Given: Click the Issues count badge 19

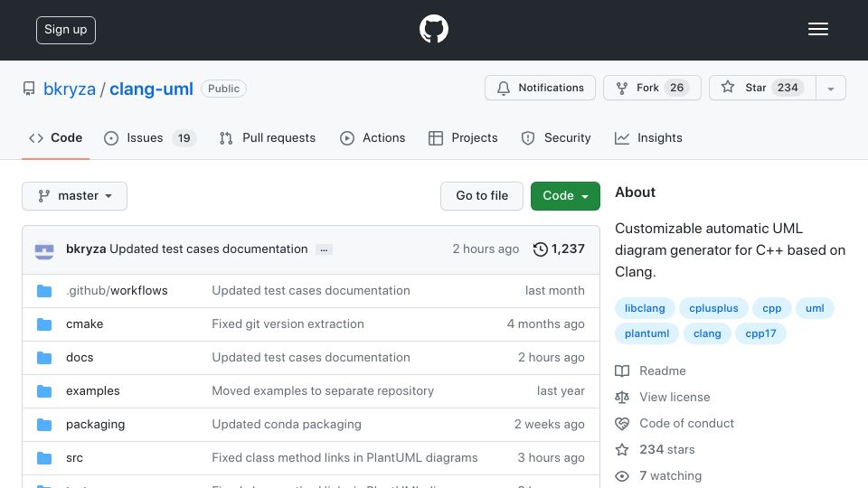Looking at the screenshot, I should pyautogui.click(x=184, y=138).
